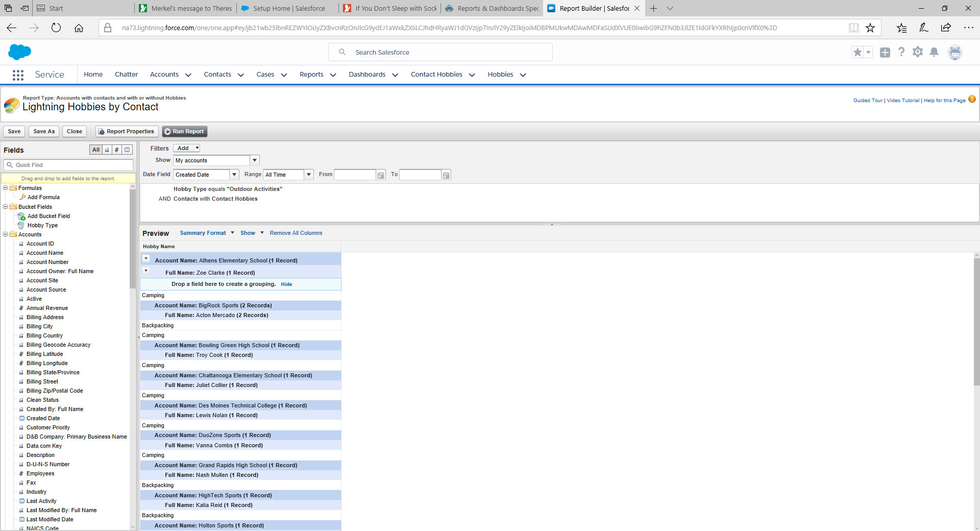Collapse the Bucket Fields folder

[6, 207]
